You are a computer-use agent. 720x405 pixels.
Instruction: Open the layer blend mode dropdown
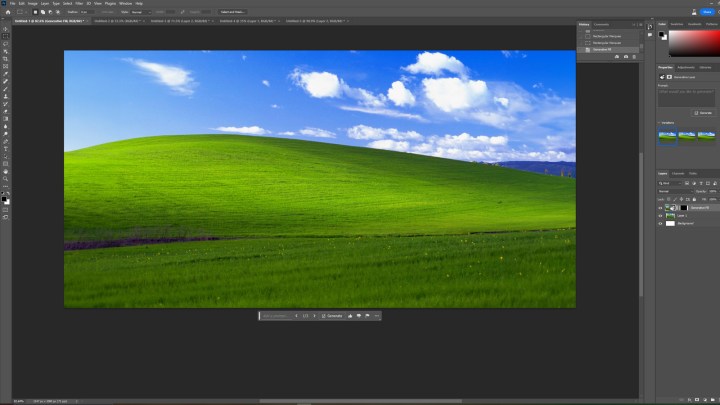675,191
